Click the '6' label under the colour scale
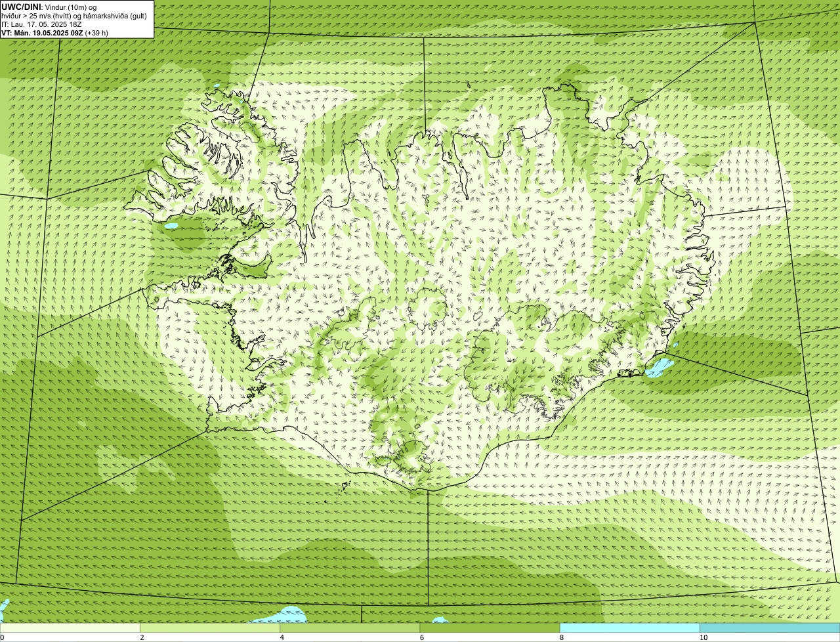This screenshot has width=840, height=642. (421, 637)
